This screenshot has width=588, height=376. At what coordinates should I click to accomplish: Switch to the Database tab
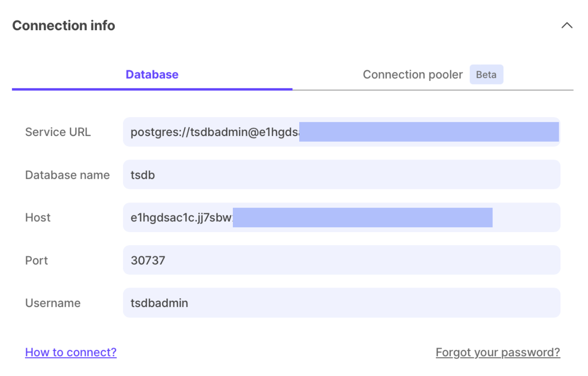(152, 75)
